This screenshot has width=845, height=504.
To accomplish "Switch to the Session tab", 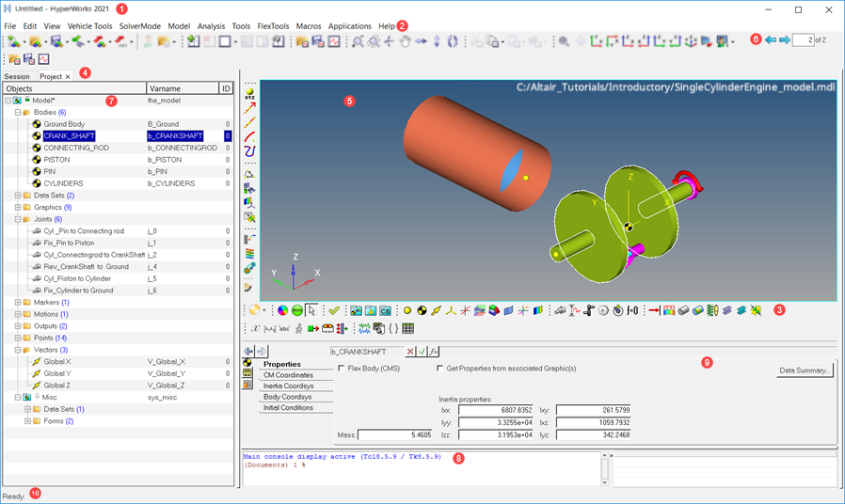I will coord(17,76).
